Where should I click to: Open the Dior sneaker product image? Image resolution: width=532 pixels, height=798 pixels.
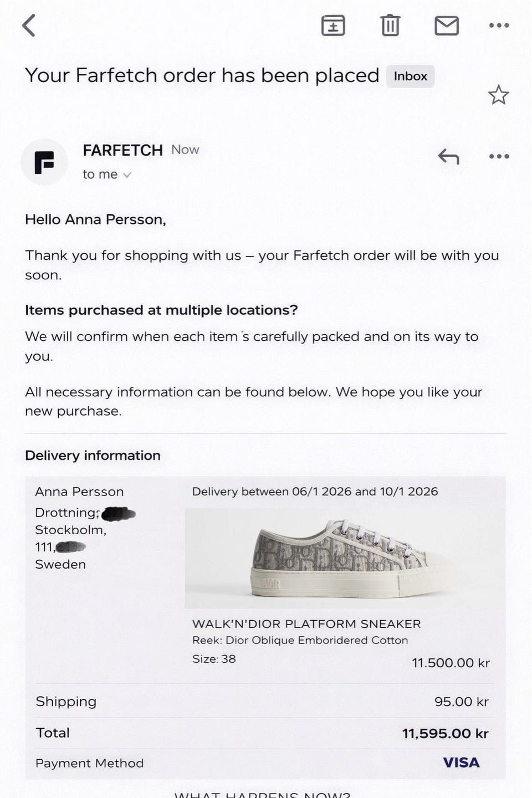coord(345,558)
